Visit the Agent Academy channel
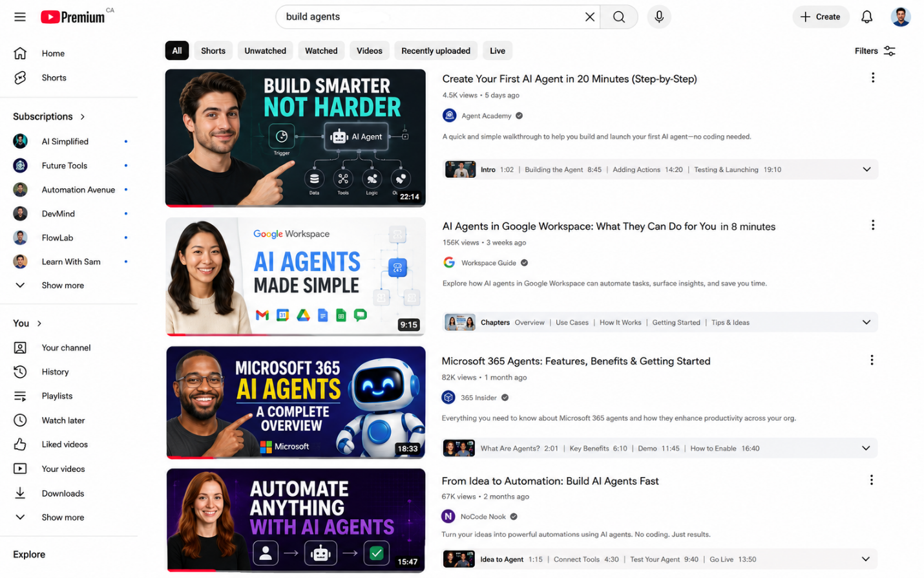 [x=486, y=116]
